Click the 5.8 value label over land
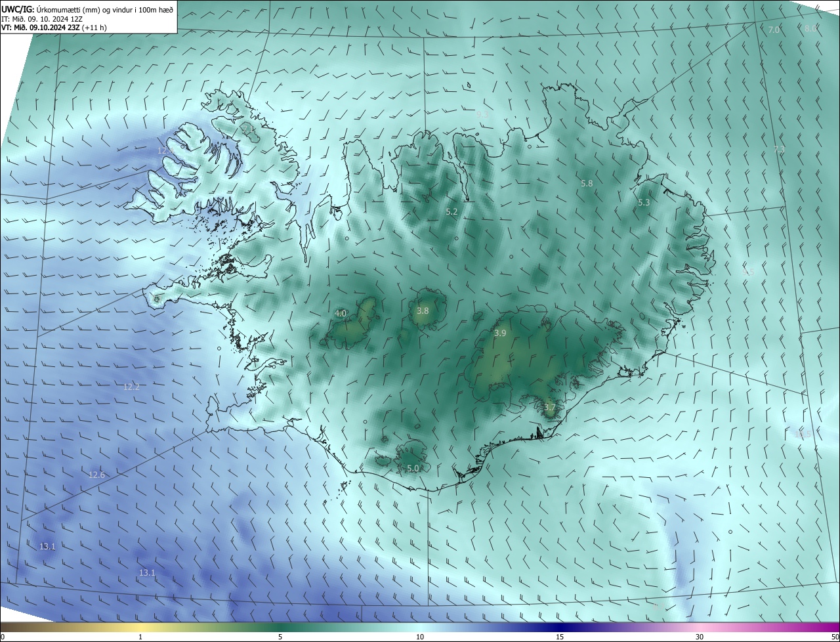The image size is (840, 642). click(587, 184)
